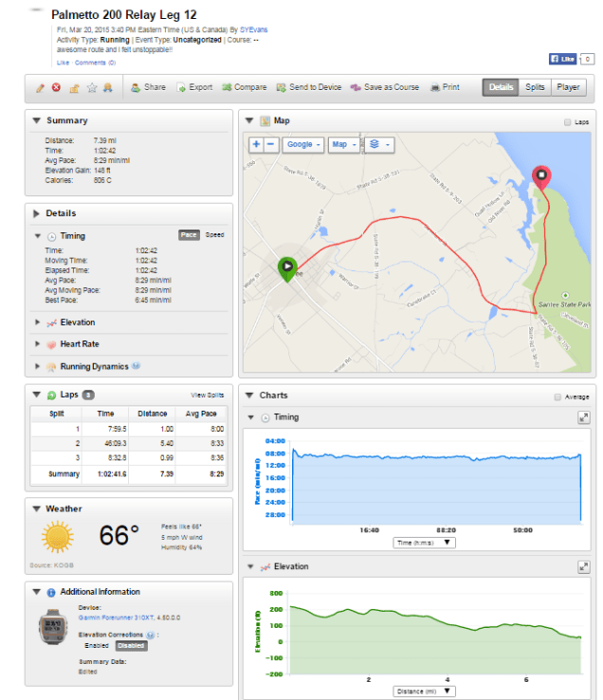Zoom out on the map with minus button
The width and height of the screenshot is (603, 700).
(271, 145)
